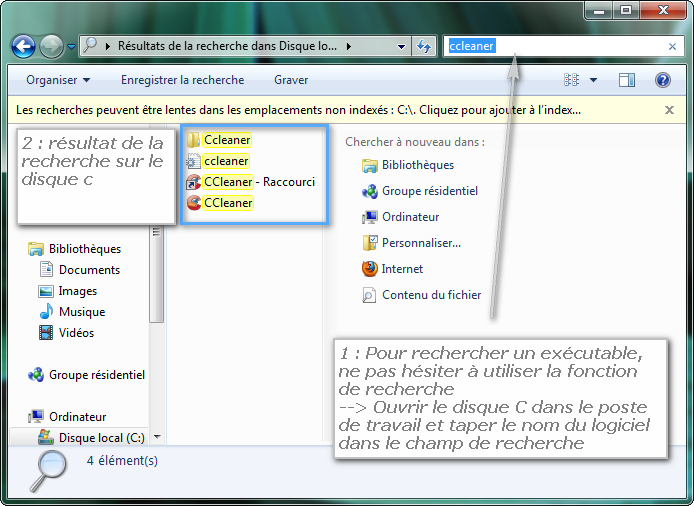Screen dimensions: 694x506
Task: Click the Graver toolbar button
Action: 291,80
